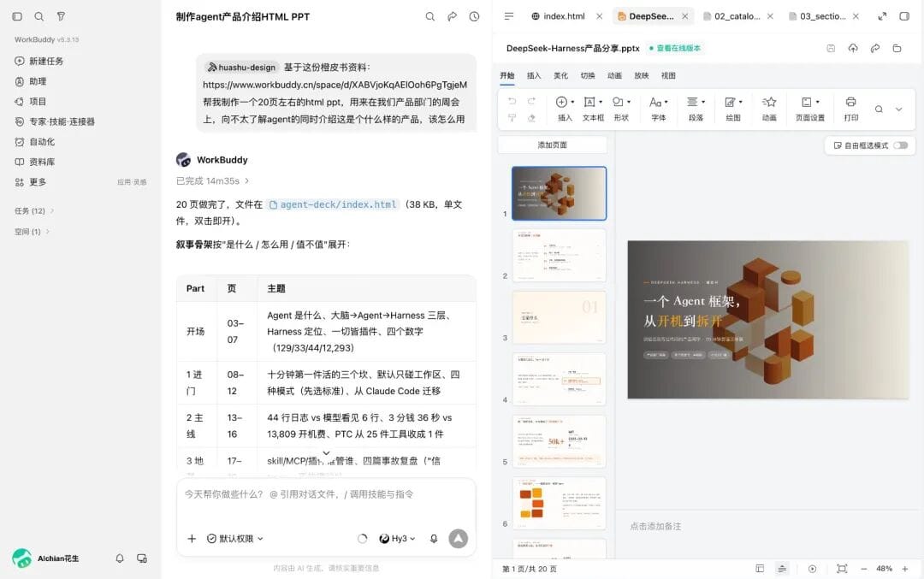Expand more toolbar options chevron
Screen dimensions: 924x579
(898, 109)
